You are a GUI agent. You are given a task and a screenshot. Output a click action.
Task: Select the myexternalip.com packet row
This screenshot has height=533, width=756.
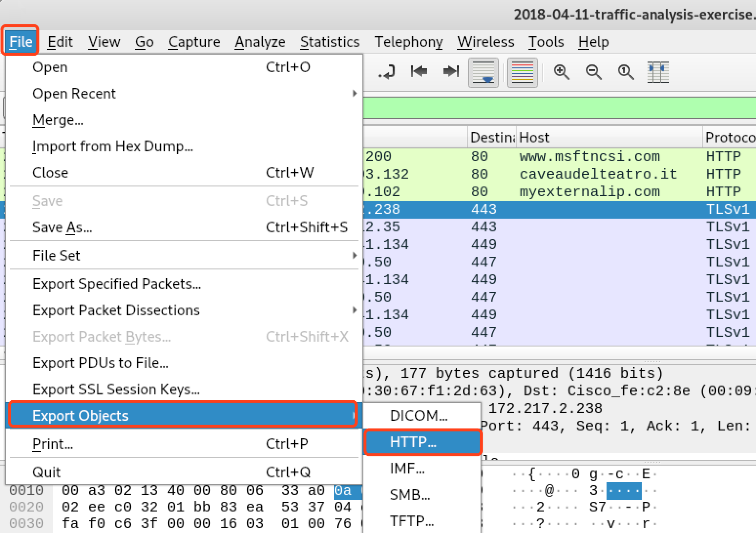[x=559, y=191]
